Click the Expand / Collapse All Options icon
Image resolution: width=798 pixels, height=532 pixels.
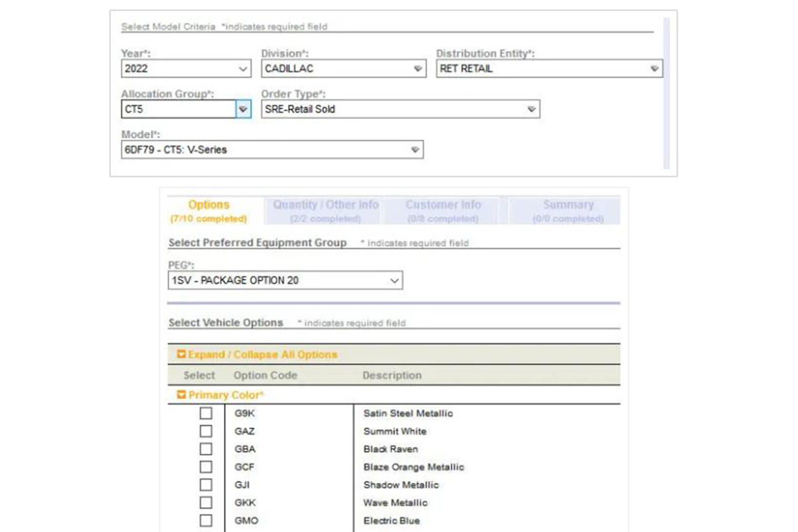(x=182, y=355)
